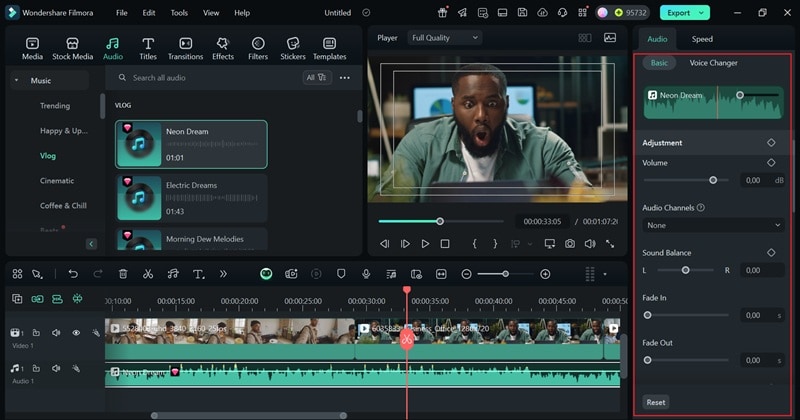Take a snapshot with the camera icon
The width and height of the screenshot is (800, 420).
tap(569, 244)
